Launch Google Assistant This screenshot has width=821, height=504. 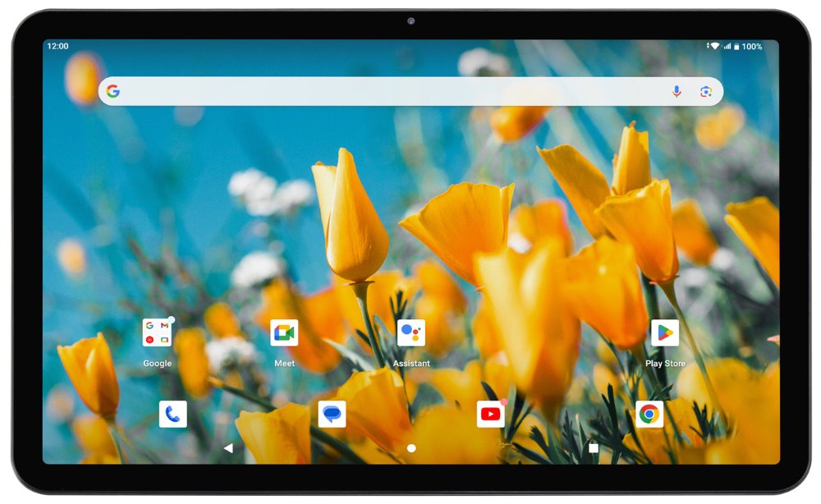[410, 332]
